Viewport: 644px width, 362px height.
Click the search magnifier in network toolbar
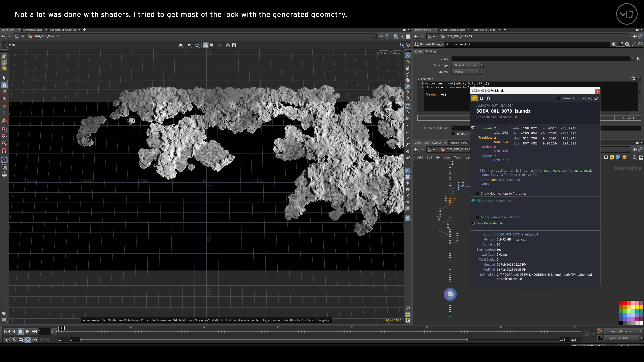point(634,157)
